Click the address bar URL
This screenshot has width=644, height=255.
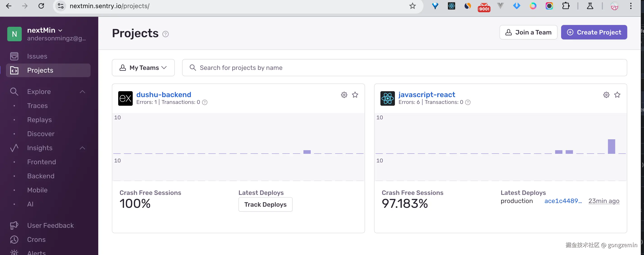110,6
